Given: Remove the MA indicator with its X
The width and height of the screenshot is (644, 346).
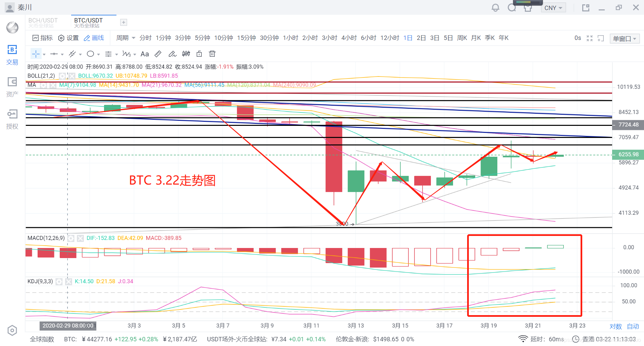Looking at the screenshot, I should tap(53, 85).
